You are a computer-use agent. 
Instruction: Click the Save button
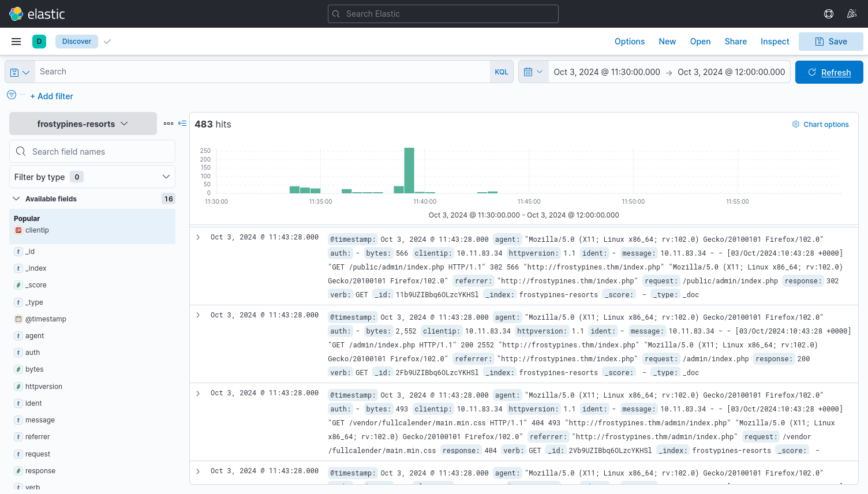point(831,42)
